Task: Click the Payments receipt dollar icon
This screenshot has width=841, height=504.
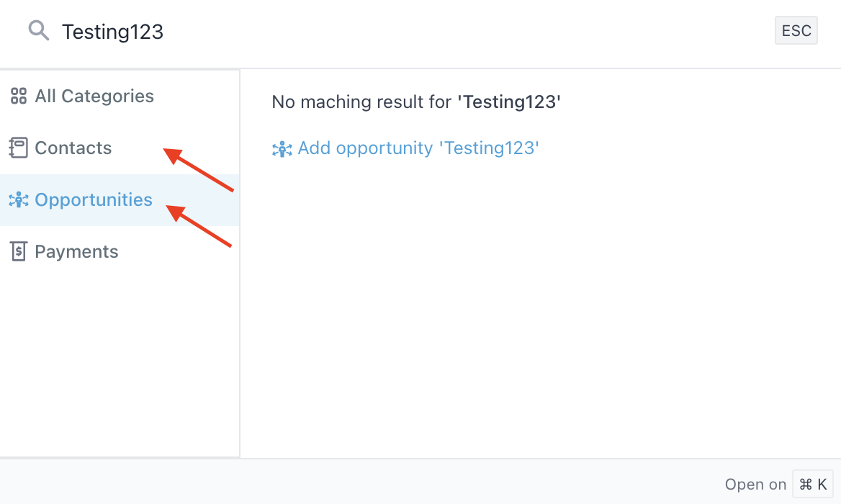Action: pos(18,251)
